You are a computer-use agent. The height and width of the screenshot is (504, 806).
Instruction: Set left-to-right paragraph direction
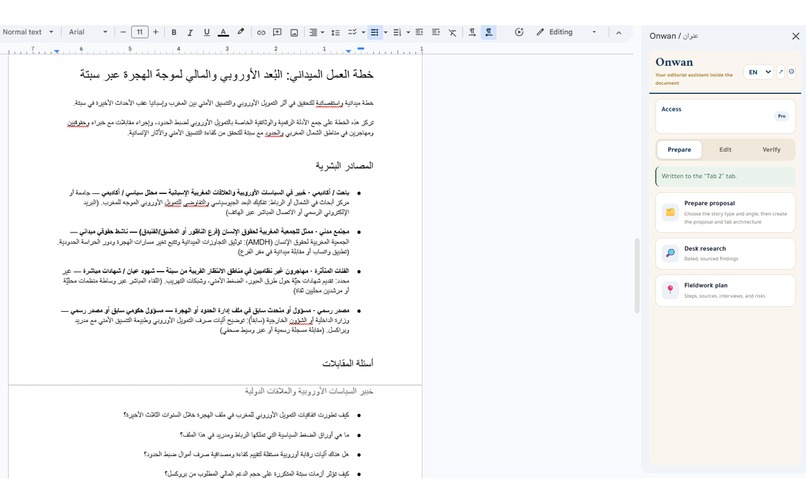coord(472,32)
